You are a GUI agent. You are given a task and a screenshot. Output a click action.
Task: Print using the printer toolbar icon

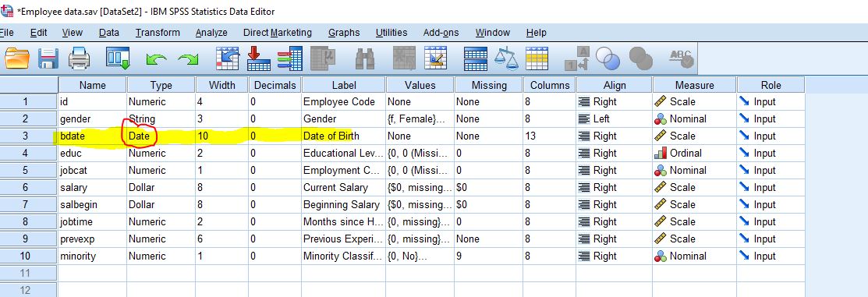[x=80, y=58]
